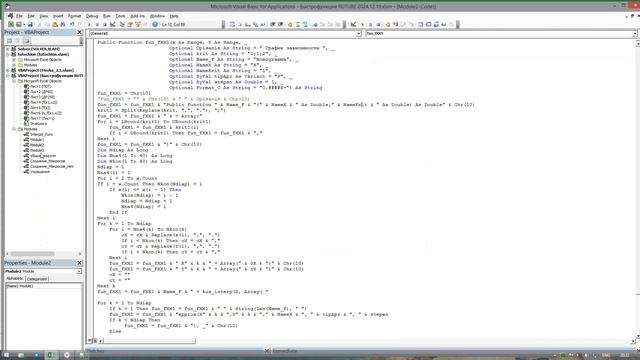Open the Debug menu
The width and height of the screenshot is (640, 360).
[x=92, y=16]
